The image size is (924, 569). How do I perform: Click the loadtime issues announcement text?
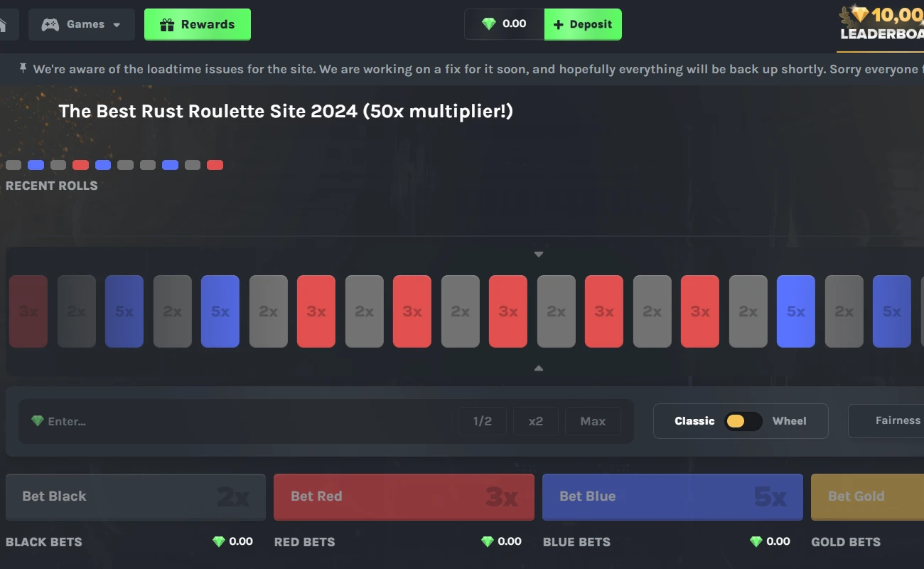tap(478, 69)
